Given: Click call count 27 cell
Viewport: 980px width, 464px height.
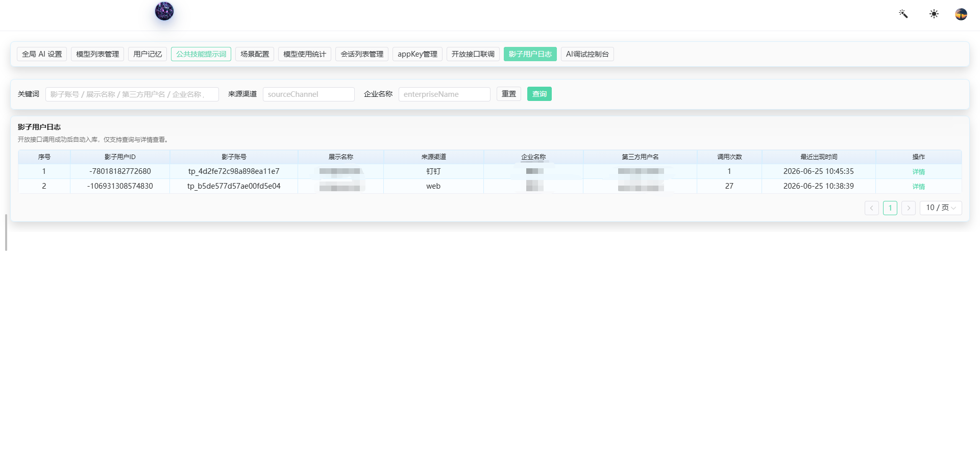Looking at the screenshot, I should 729,186.
